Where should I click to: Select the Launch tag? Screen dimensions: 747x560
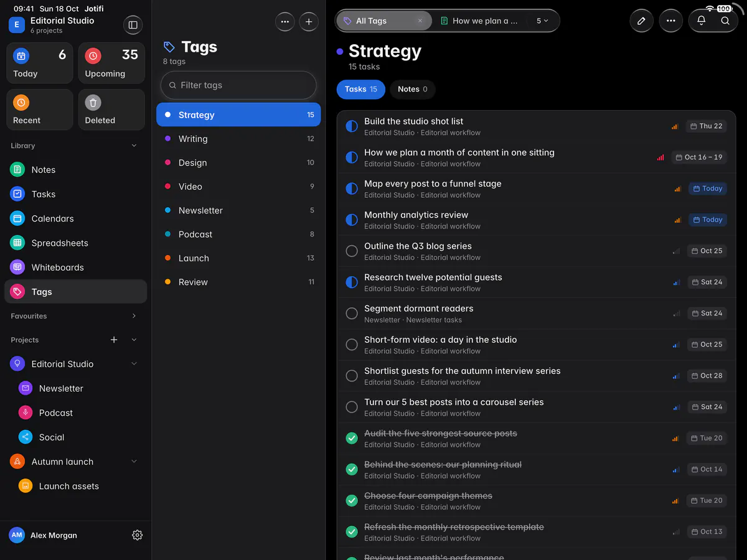click(238, 258)
